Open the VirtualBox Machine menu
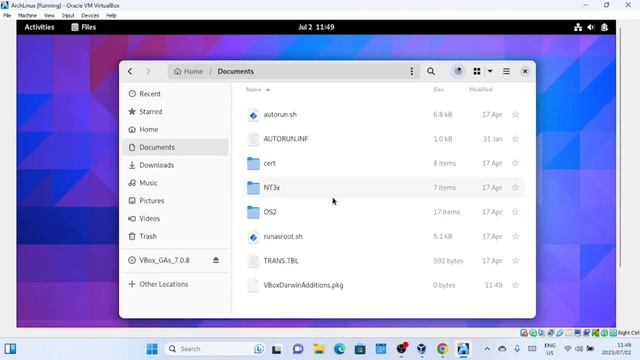 [27, 16]
